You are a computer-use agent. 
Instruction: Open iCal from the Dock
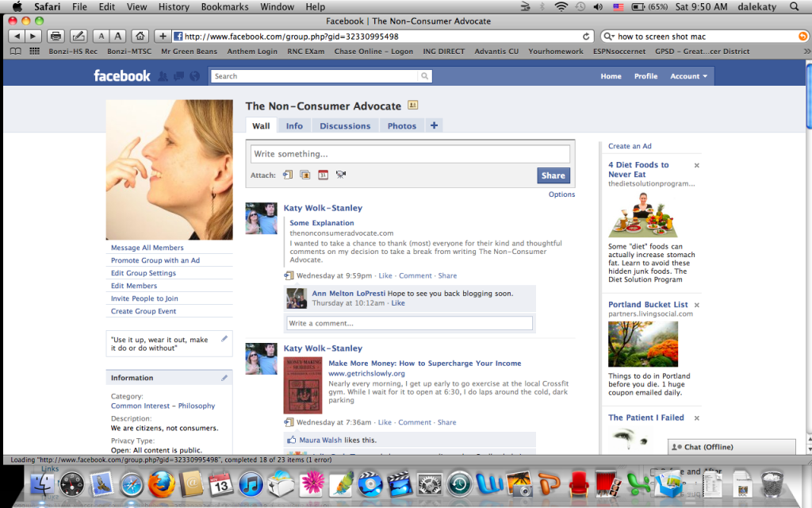point(221,485)
